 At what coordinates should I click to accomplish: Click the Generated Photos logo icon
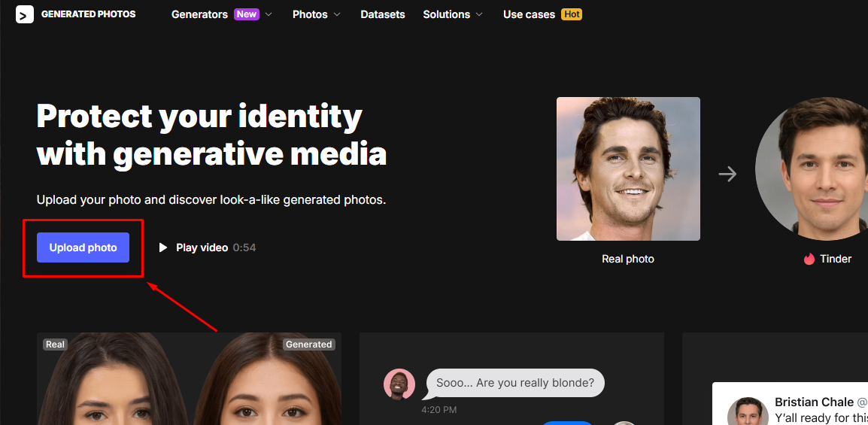[24, 14]
